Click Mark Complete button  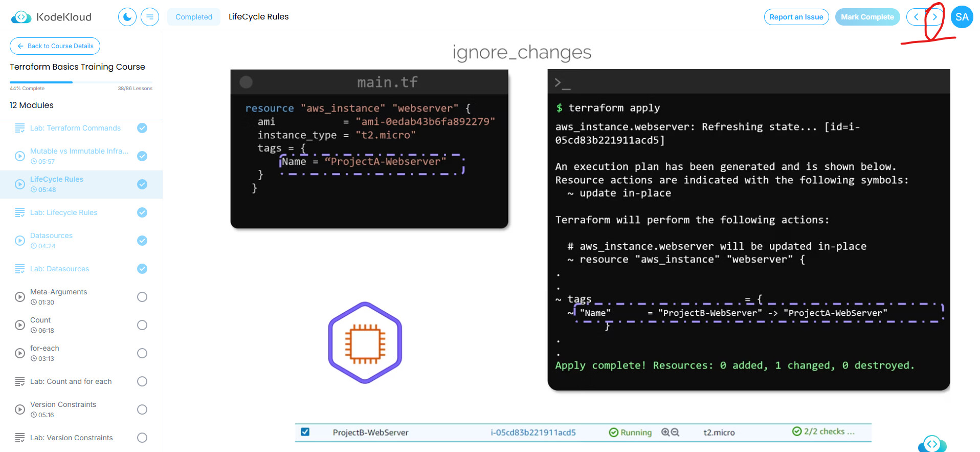pyautogui.click(x=867, y=17)
